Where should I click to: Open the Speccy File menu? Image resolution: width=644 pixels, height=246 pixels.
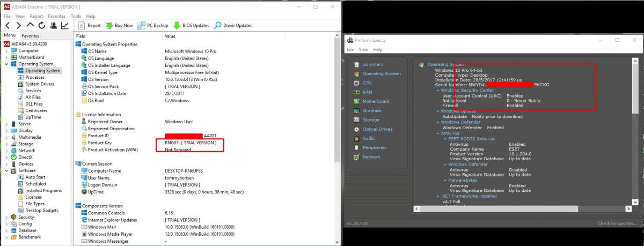tap(350, 49)
